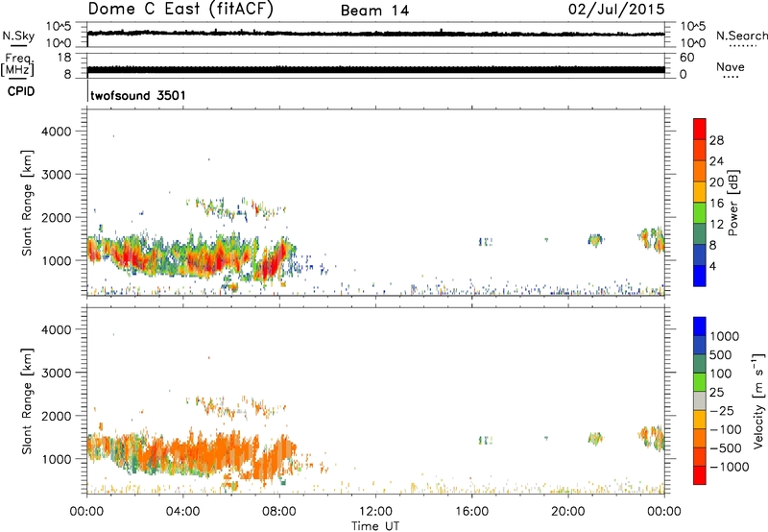Click the "28" label on Power colorbar
Image resolution: width=768 pixels, height=532 pixels.
tap(716, 140)
